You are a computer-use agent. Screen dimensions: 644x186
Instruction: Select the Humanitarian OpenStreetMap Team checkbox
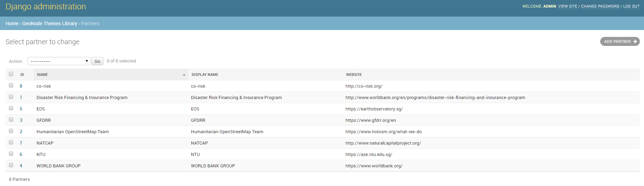(11, 131)
